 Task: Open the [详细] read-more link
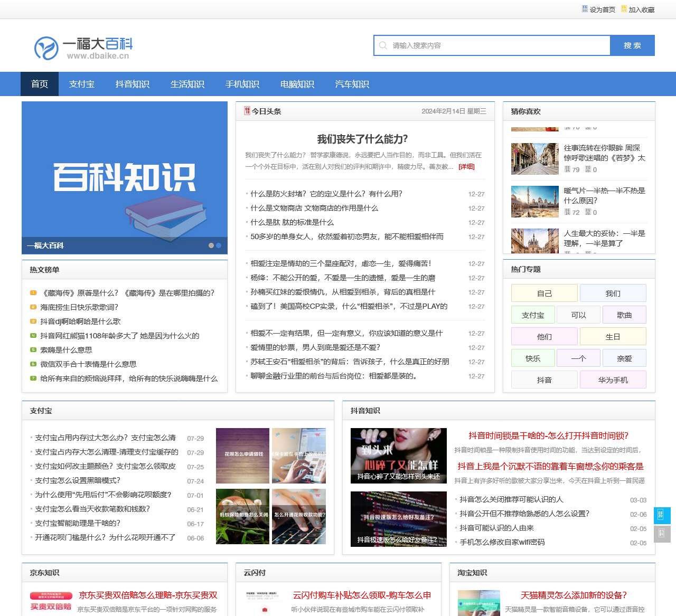467,166
